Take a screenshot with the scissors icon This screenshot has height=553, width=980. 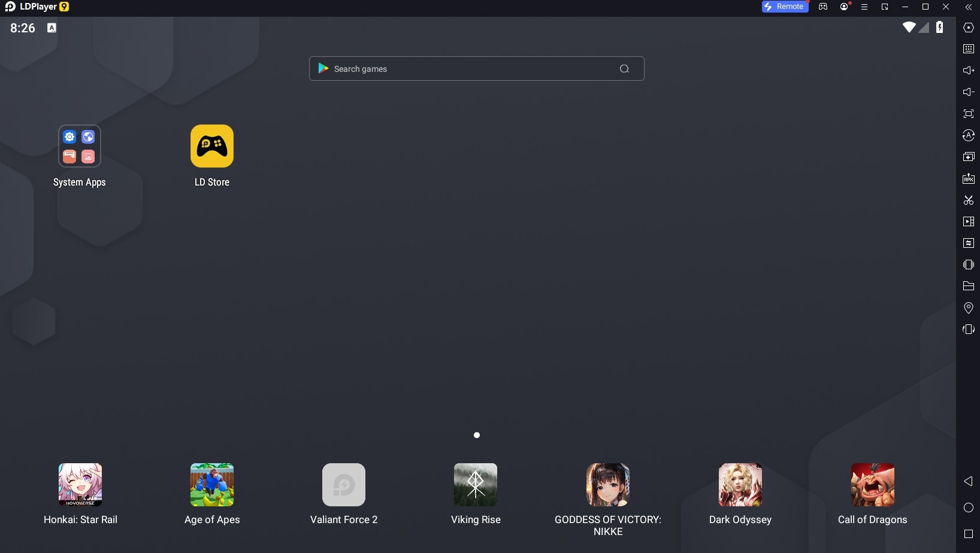[x=968, y=200]
